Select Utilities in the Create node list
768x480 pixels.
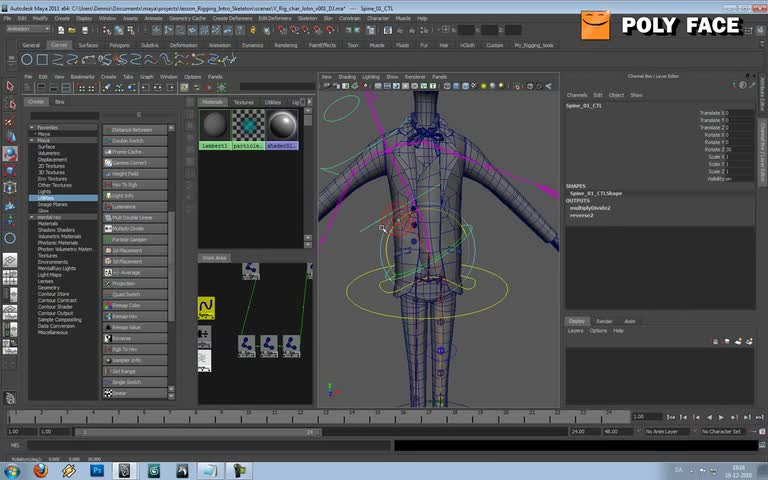[x=46, y=198]
